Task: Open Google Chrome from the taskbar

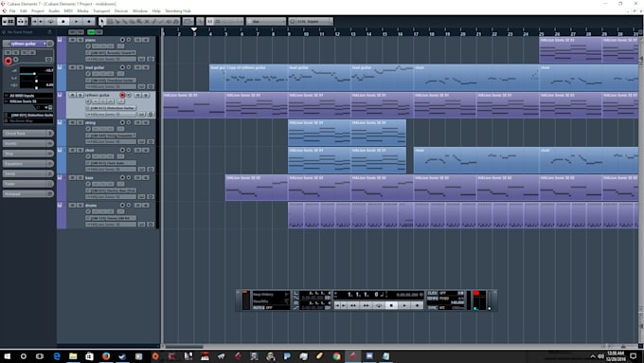Action: point(336,356)
